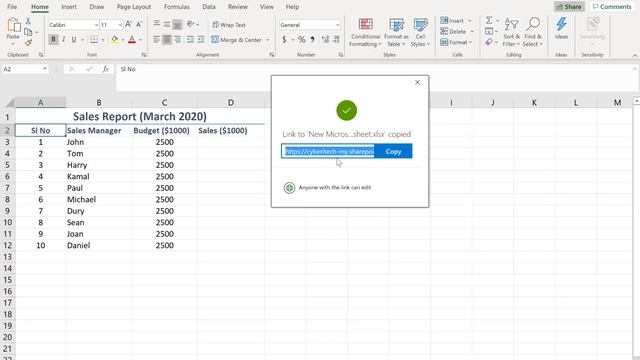This screenshot has height=360, width=640.
Task: Open the Format cells dropdown
Action: click(456, 42)
